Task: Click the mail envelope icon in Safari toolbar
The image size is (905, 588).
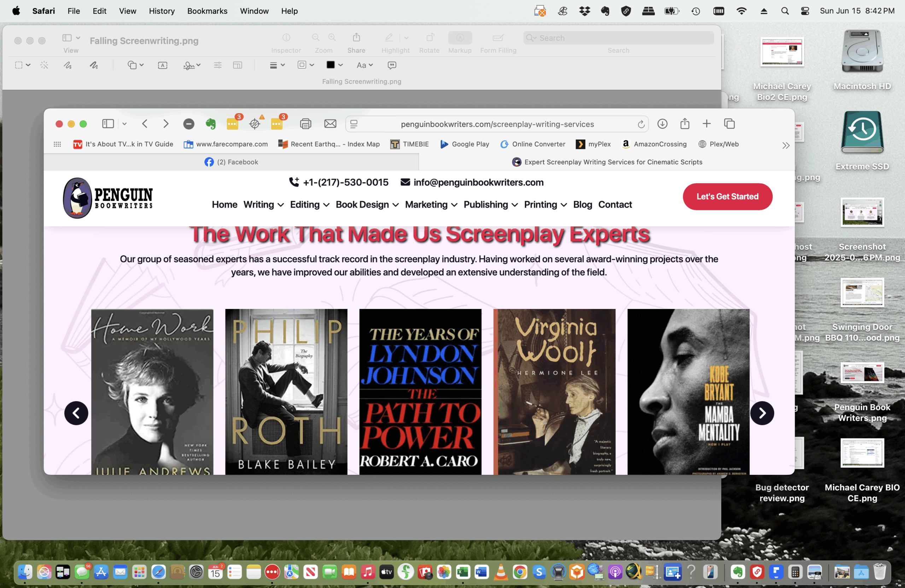Action: click(330, 124)
